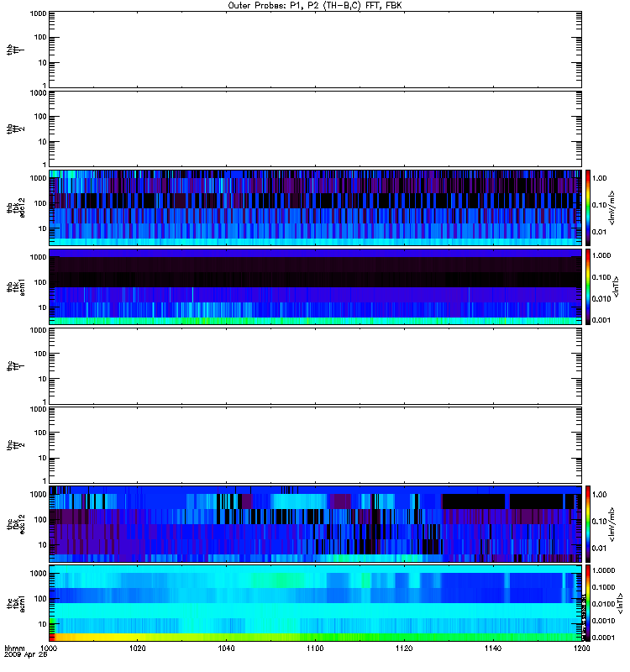Select the thb fbk scm1 spectrogram panel
Screen dimensions: 630x672
coord(315,286)
